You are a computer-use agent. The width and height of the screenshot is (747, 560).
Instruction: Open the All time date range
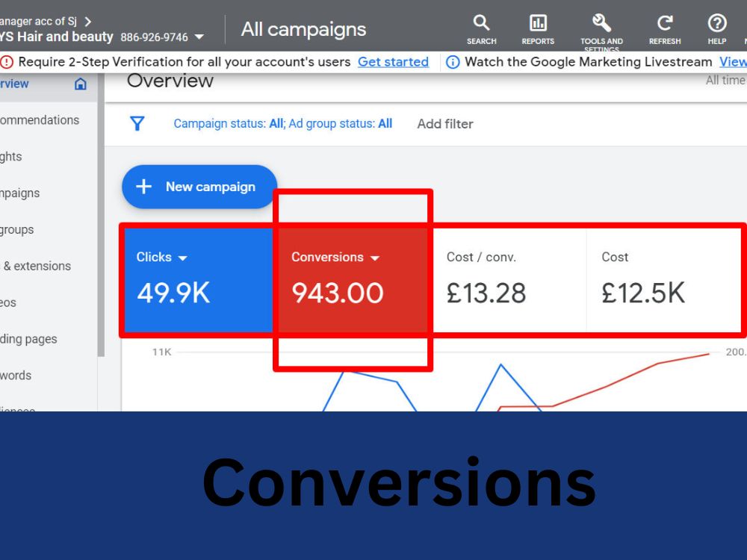pos(725,81)
